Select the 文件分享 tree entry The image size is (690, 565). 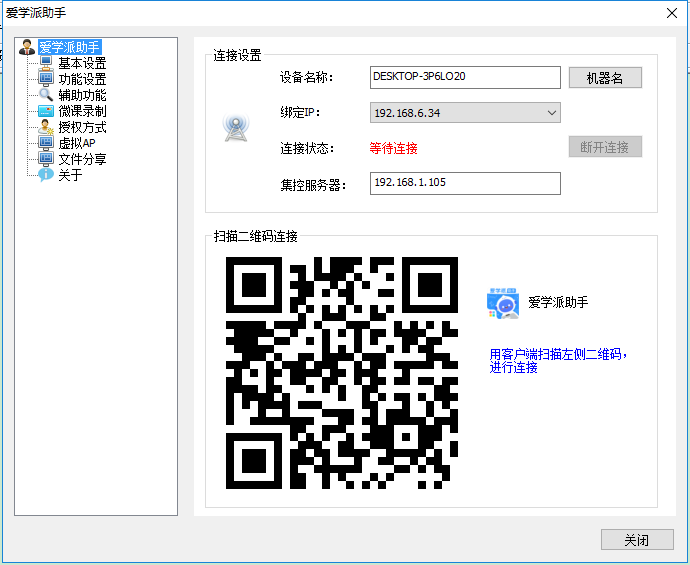click(x=82, y=158)
